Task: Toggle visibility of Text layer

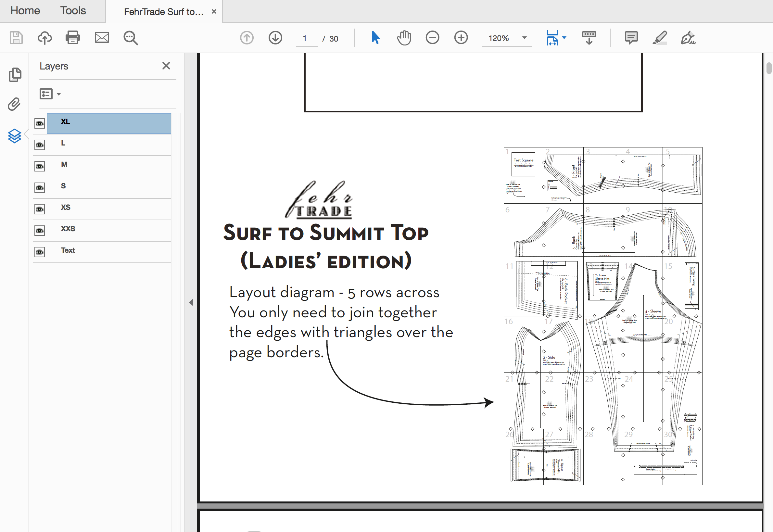Action: (40, 252)
